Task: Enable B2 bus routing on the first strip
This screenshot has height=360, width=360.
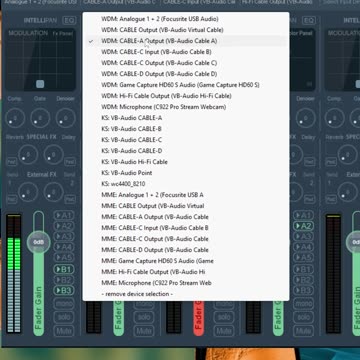Action: click(64, 280)
